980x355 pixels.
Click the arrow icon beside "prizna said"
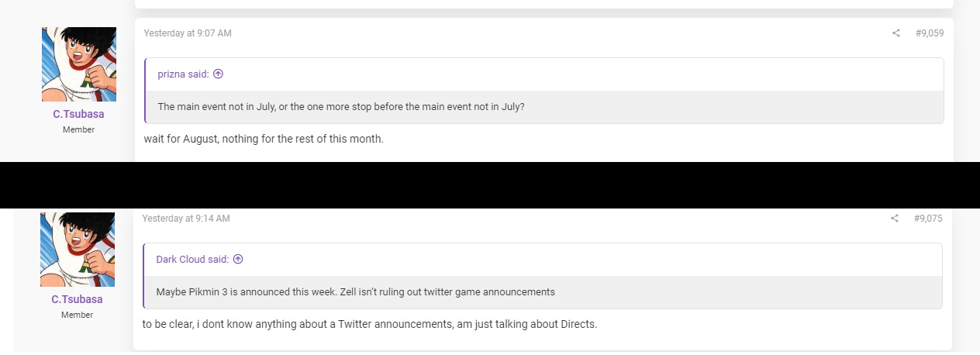[x=218, y=74]
